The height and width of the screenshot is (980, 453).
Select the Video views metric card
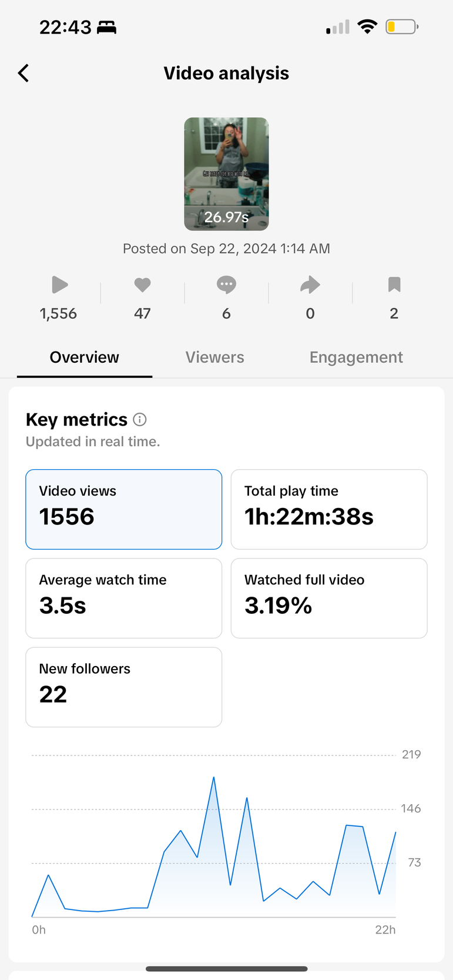tap(124, 509)
